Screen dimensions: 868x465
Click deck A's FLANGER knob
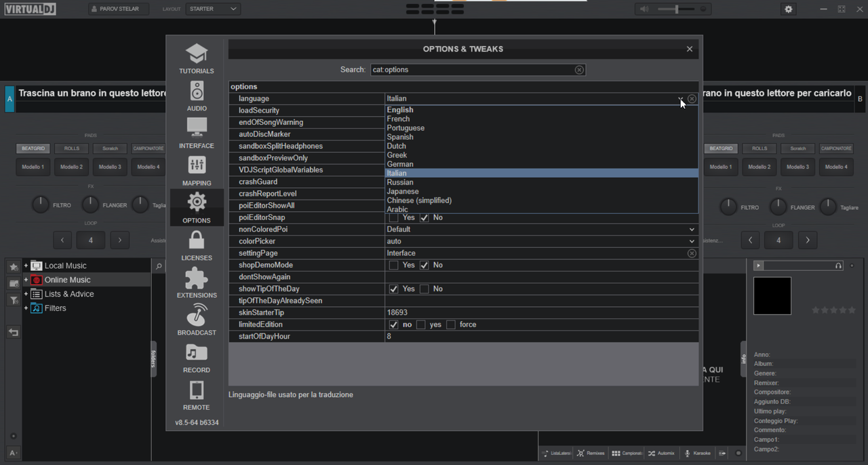[90, 204]
